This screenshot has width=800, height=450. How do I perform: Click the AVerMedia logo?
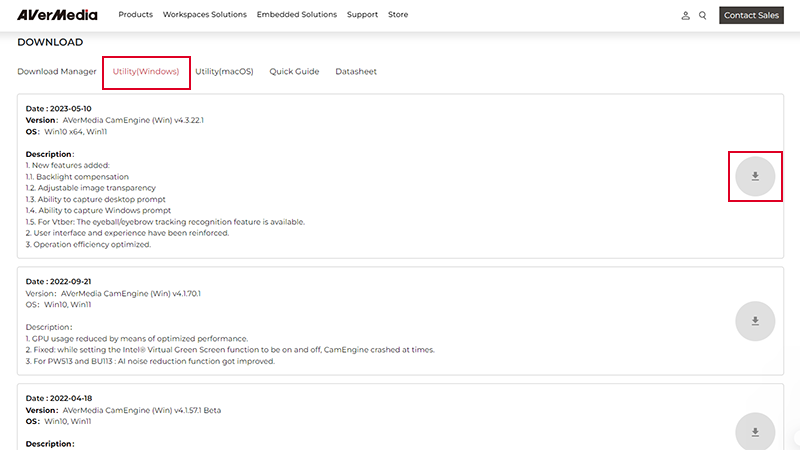[x=57, y=15]
